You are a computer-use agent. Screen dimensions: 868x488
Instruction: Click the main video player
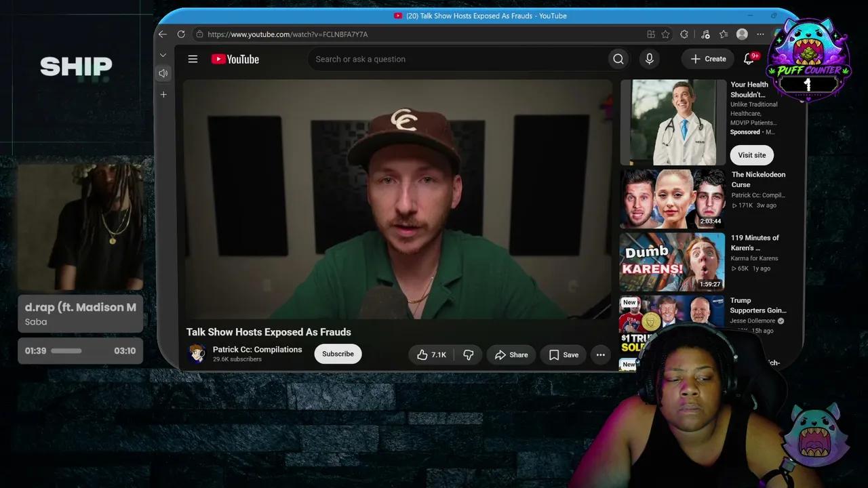[397, 199]
